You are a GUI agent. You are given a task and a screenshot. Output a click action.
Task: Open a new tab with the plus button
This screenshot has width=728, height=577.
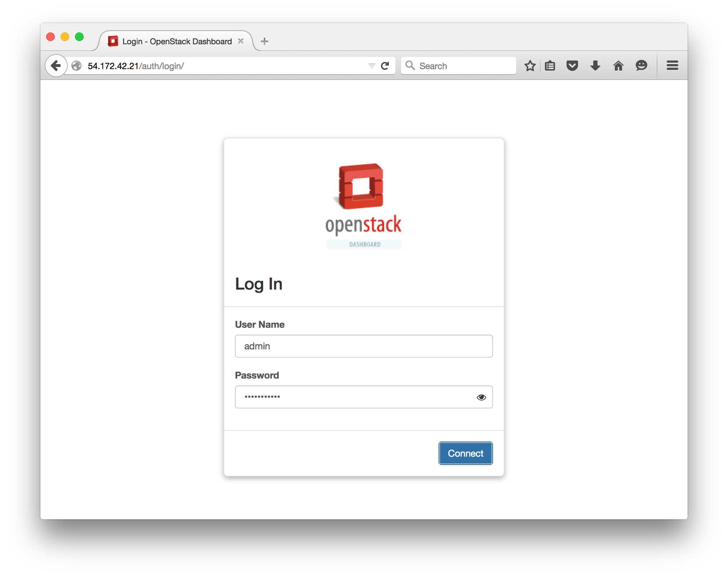coord(265,41)
